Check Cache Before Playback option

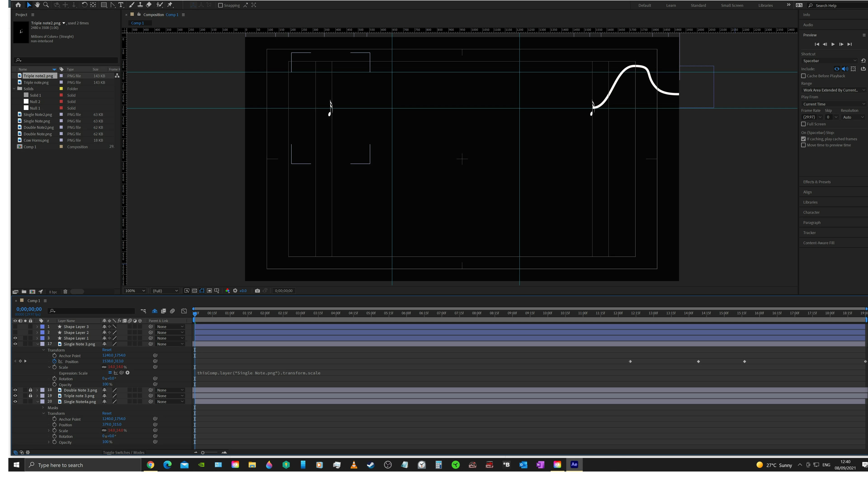pyautogui.click(x=804, y=76)
